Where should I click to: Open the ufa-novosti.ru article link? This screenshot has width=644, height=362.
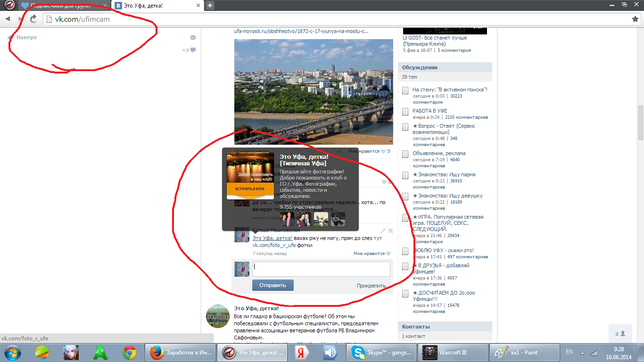point(301,31)
